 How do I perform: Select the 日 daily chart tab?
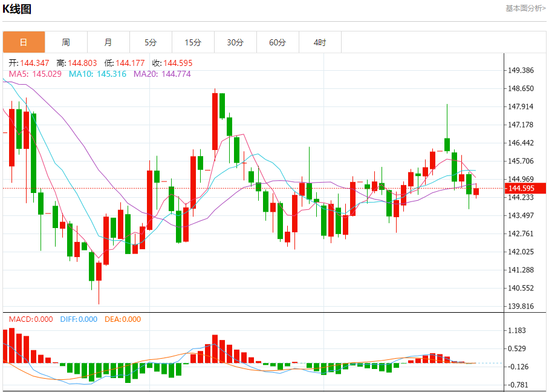(x=24, y=42)
